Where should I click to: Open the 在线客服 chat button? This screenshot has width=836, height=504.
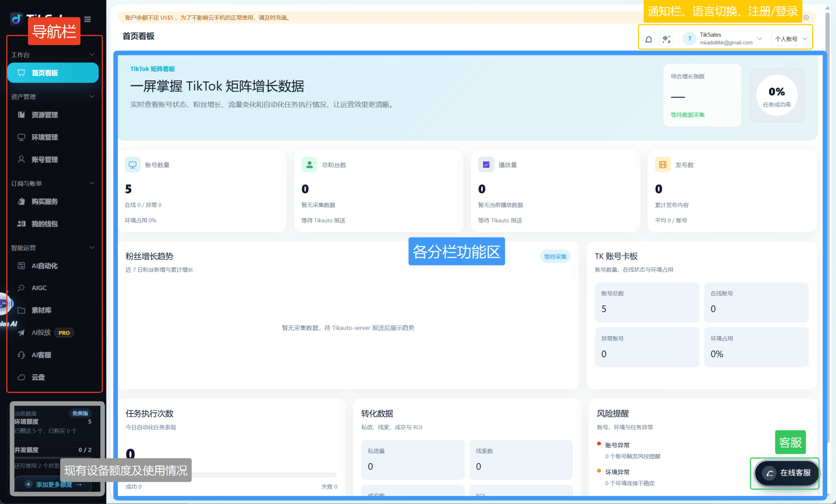[786, 473]
